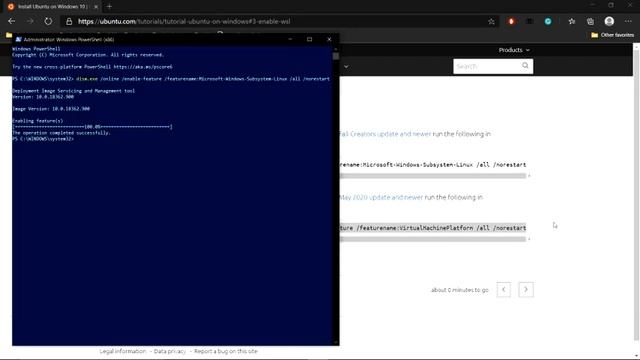The width and height of the screenshot is (640, 360).
Task: Minimize the Administrator PowerShell window
Action: pos(290,39)
